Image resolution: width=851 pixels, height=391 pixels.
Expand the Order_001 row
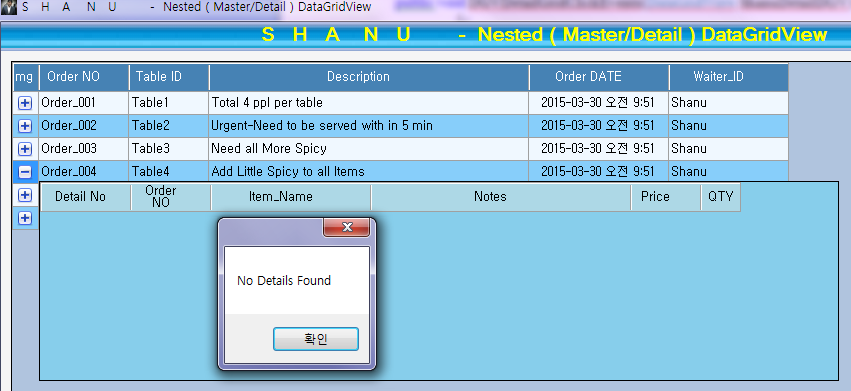[25, 103]
